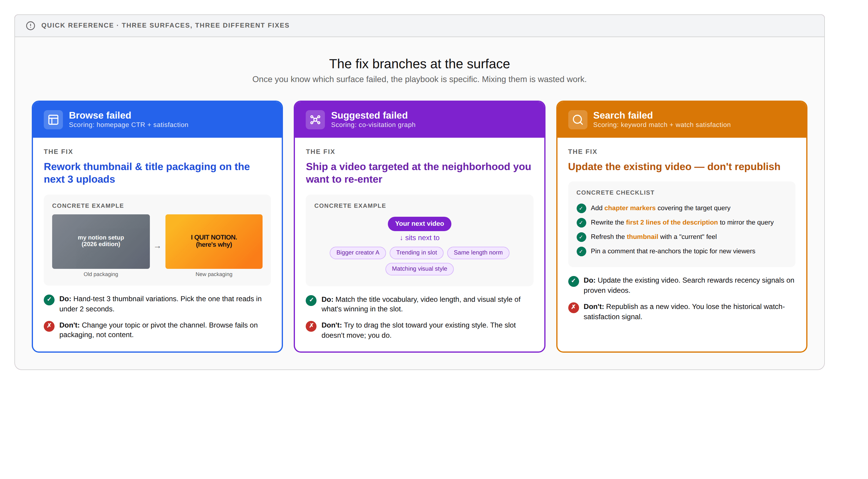
Task: Click the red X beside Republish Don't
Action: [573, 307]
